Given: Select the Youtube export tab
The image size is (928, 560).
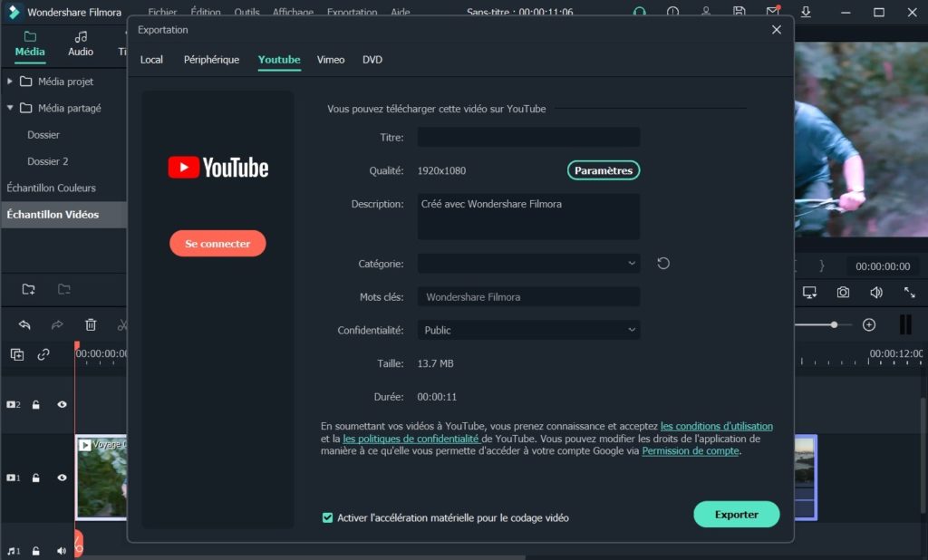Looking at the screenshot, I should [x=279, y=60].
